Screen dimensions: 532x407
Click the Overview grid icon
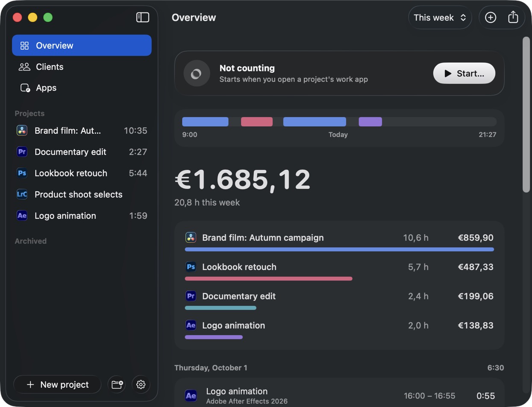tap(25, 45)
